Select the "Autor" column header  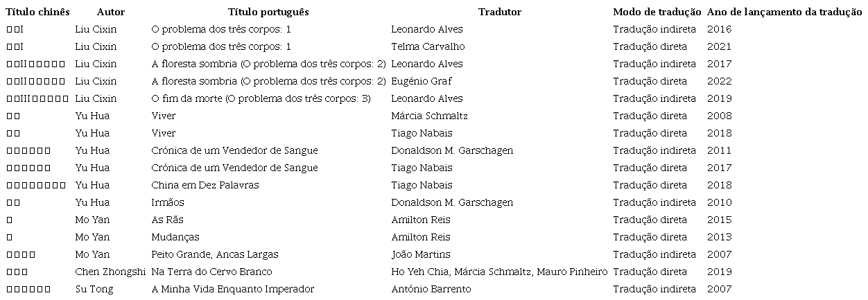pos(111,12)
